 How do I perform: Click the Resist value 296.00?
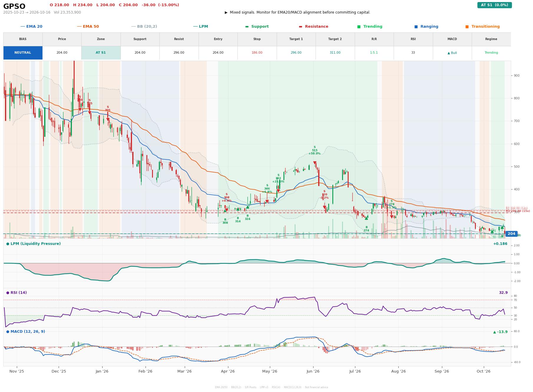pyautogui.click(x=179, y=53)
